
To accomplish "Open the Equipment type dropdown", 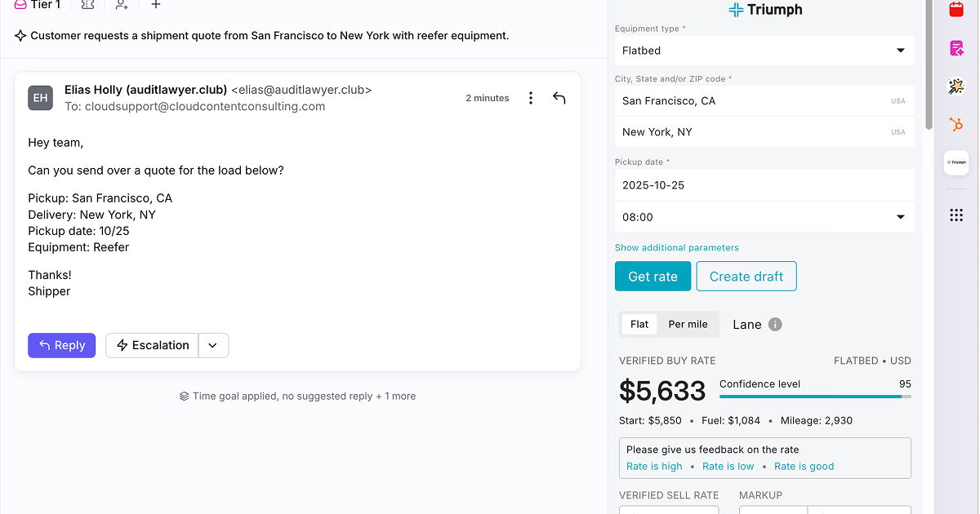I will coord(764,51).
